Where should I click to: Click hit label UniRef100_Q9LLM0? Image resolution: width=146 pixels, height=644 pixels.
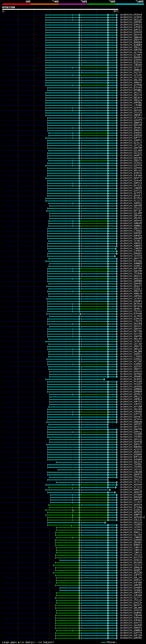131,578
